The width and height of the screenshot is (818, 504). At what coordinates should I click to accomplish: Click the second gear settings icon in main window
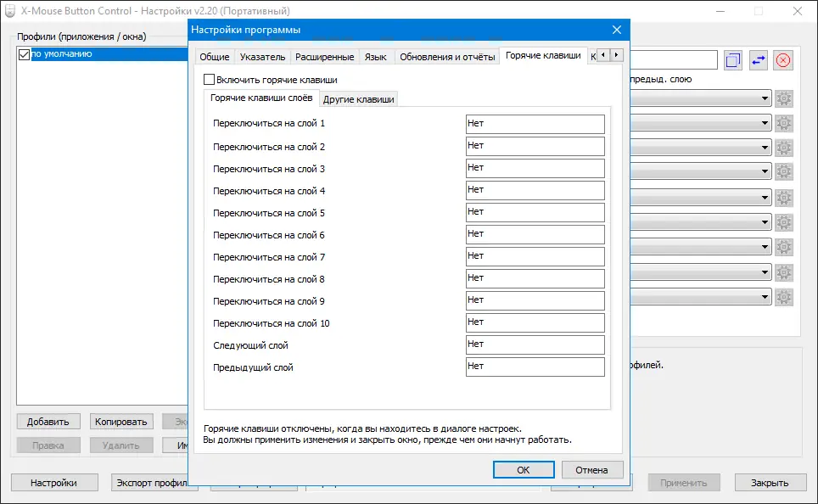click(783, 124)
